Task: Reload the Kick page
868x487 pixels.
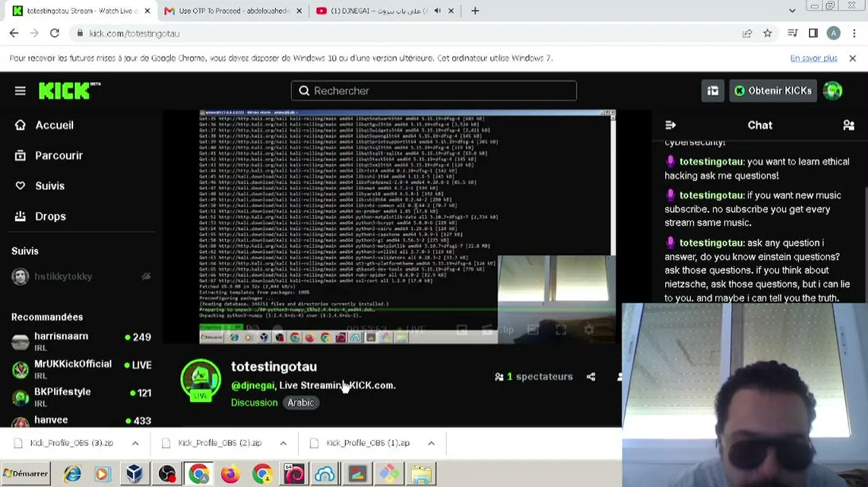Action: coord(55,33)
